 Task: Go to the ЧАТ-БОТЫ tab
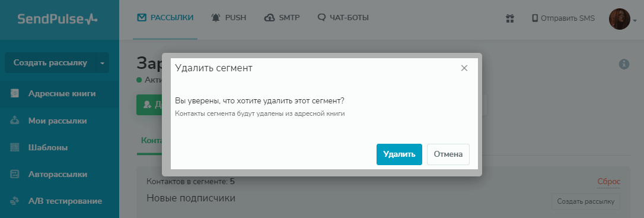[x=343, y=18]
